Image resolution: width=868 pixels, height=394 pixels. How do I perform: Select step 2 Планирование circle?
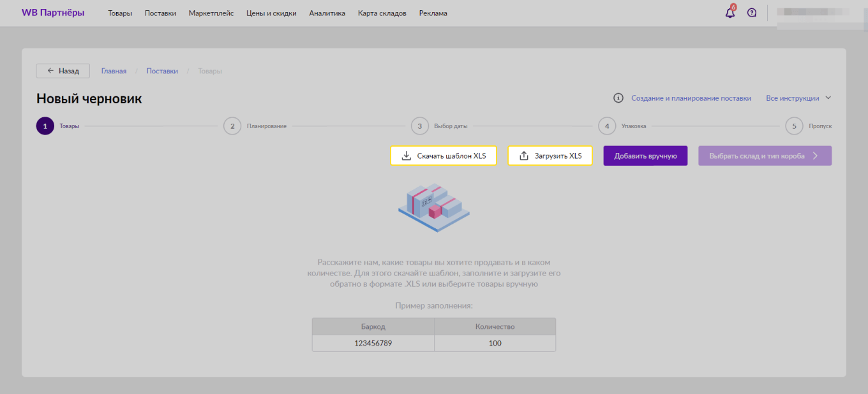click(232, 126)
